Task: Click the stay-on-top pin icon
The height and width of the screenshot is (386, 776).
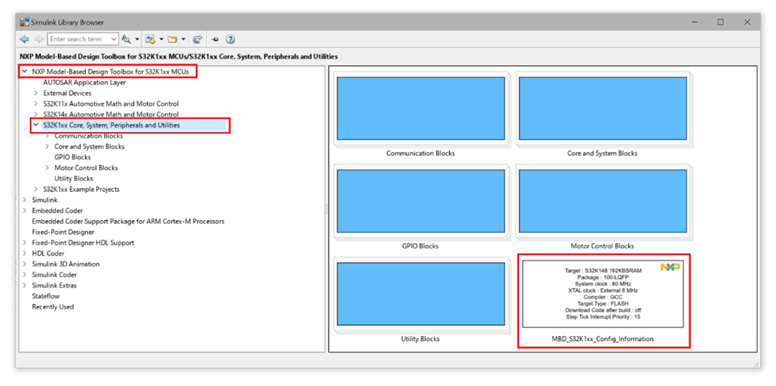Action: [215, 39]
